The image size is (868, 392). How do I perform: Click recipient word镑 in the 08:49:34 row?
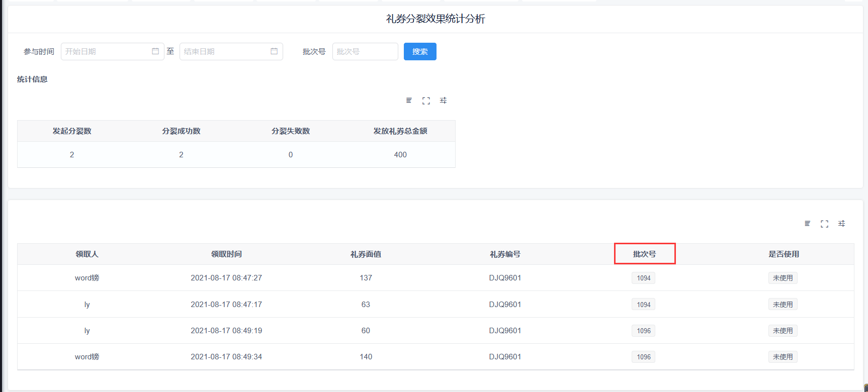click(87, 357)
